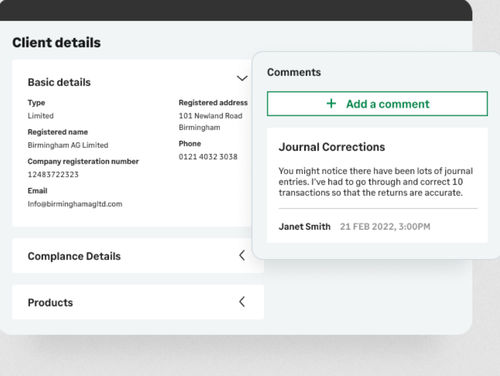Collapse the Basic details section chevron
Image resolution: width=500 pixels, height=376 pixels.
[242, 79]
